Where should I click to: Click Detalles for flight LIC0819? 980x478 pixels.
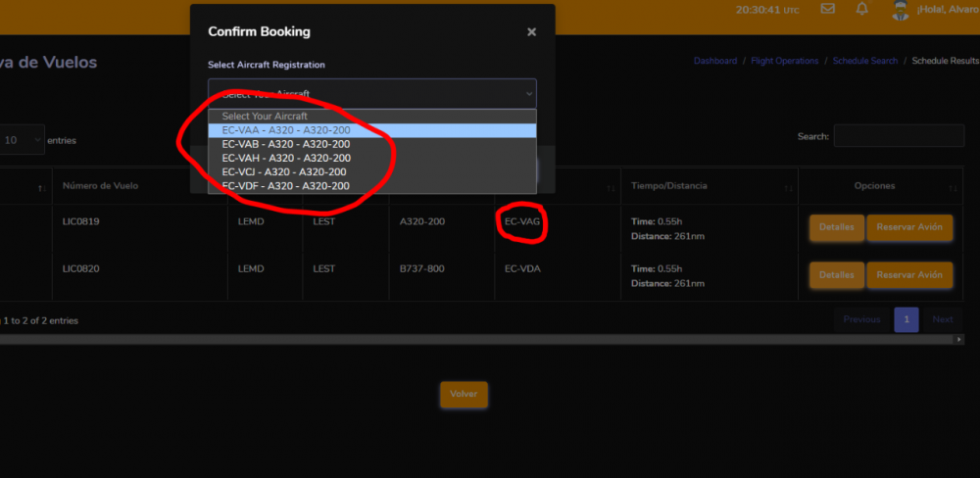(836, 227)
